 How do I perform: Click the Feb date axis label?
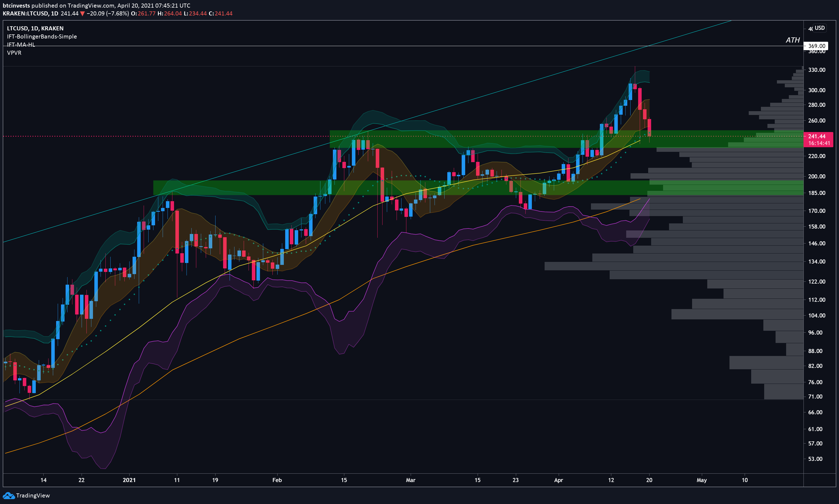(277, 480)
